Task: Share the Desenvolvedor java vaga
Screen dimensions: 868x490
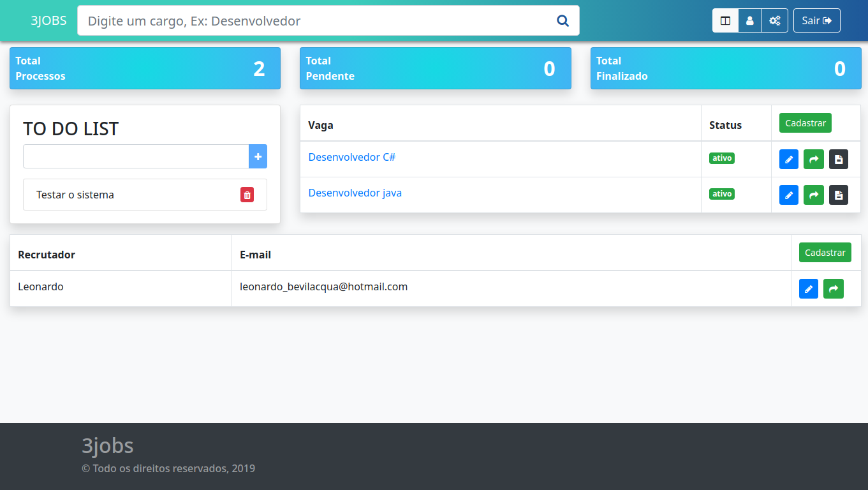Action: coord(814,195)
